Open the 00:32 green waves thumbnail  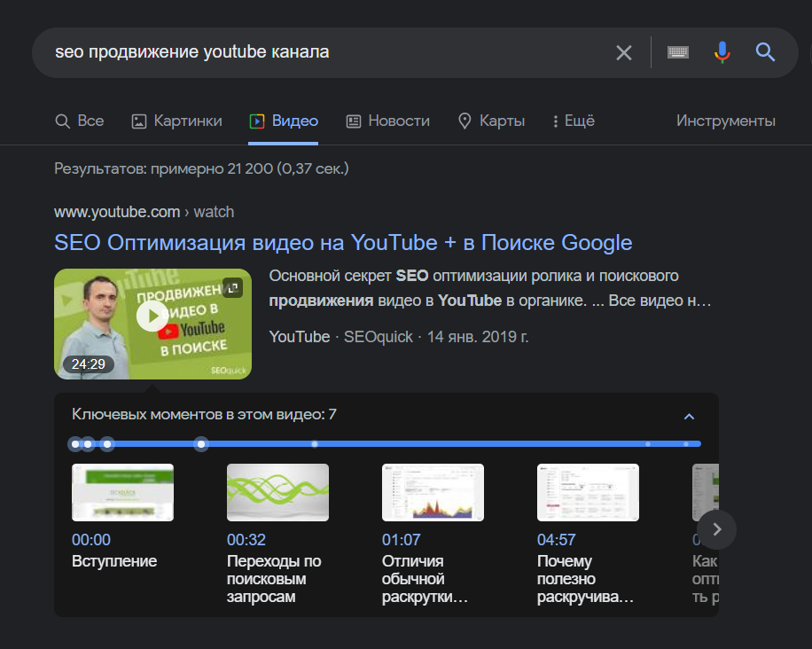(277, 493)
